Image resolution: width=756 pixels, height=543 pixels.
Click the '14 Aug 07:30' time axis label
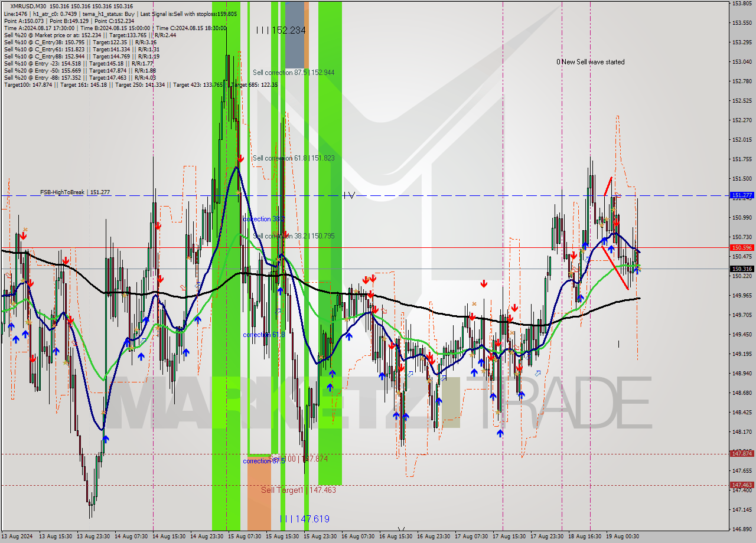[132, 537]
